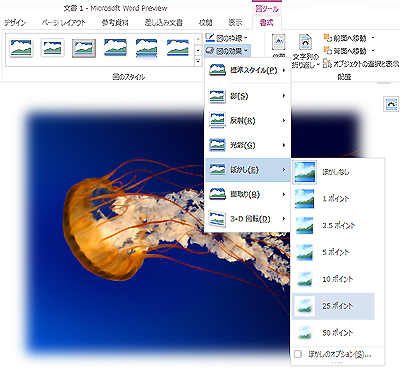This screenshot has height=371, width=400.
Task: Open the 前面へ移動 dropdown arrow
Action: 373,38
